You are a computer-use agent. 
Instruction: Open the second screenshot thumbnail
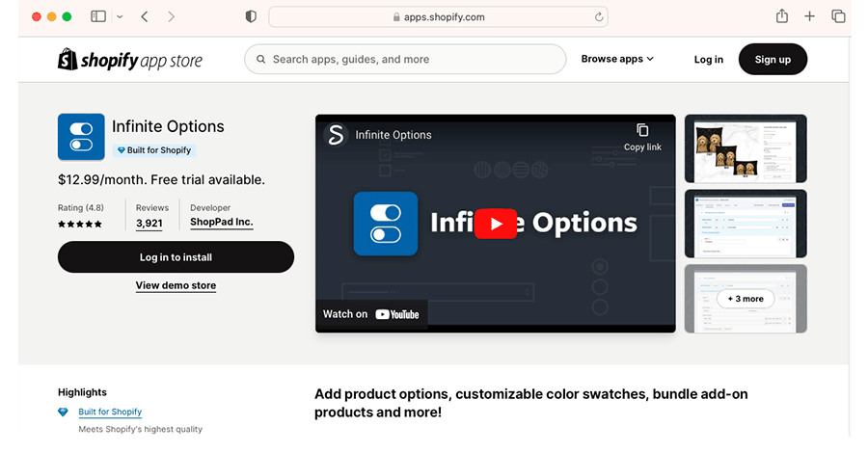coord(746,224)
